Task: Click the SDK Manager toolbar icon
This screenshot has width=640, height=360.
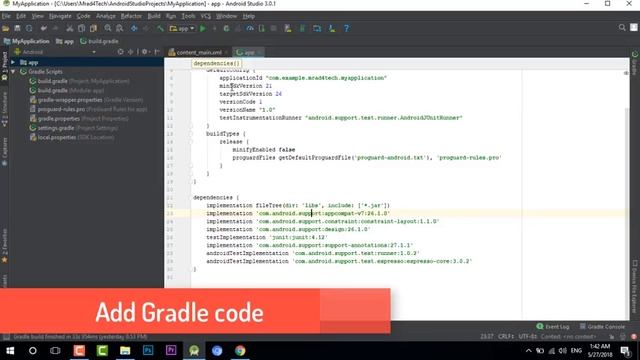Action: 332,29
